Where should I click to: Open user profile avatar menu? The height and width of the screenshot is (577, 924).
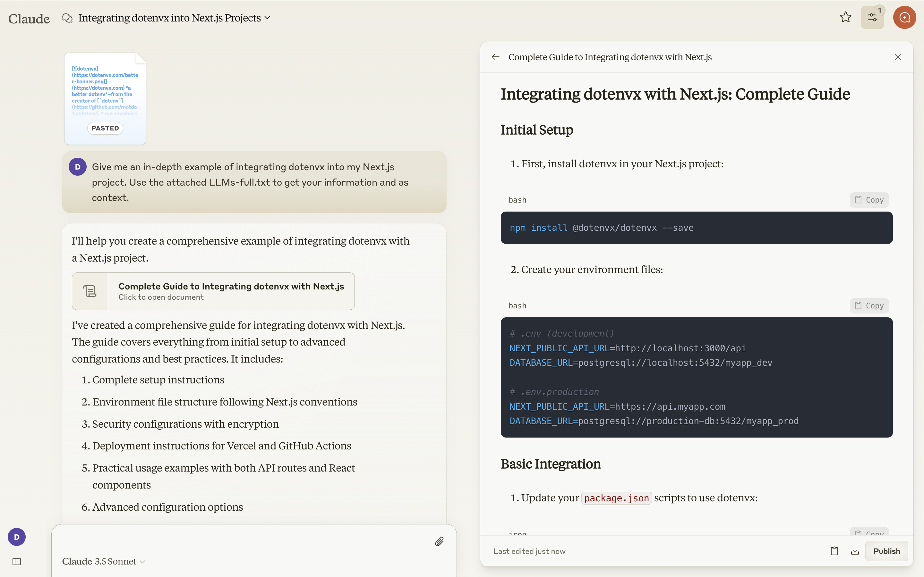(17, 537)
